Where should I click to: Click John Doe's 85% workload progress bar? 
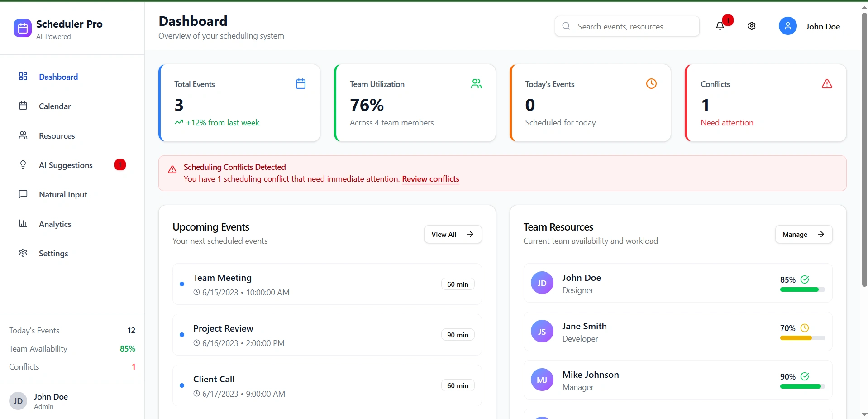coord(802,289)
